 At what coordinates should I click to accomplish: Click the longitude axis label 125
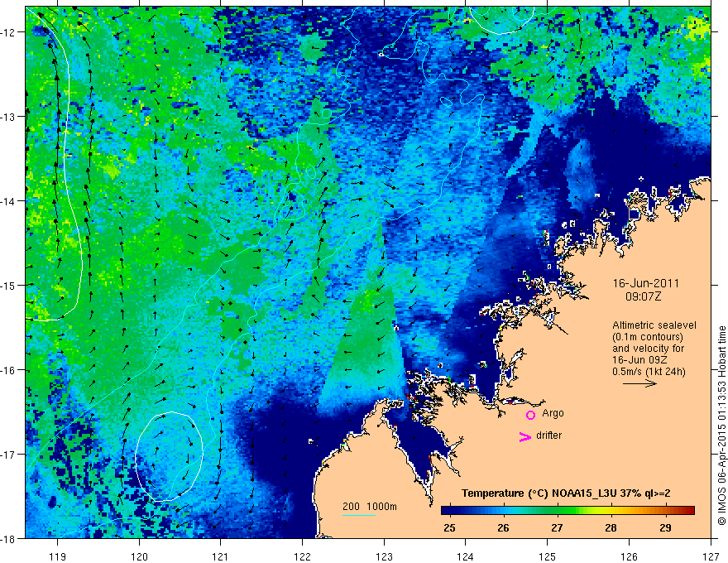(548, 556)
